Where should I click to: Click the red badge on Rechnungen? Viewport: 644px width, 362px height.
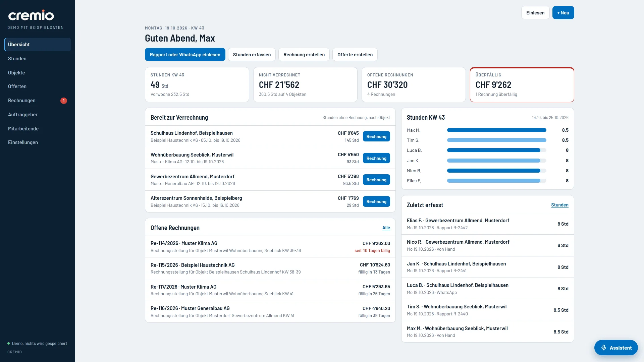[x=64, y=101]
